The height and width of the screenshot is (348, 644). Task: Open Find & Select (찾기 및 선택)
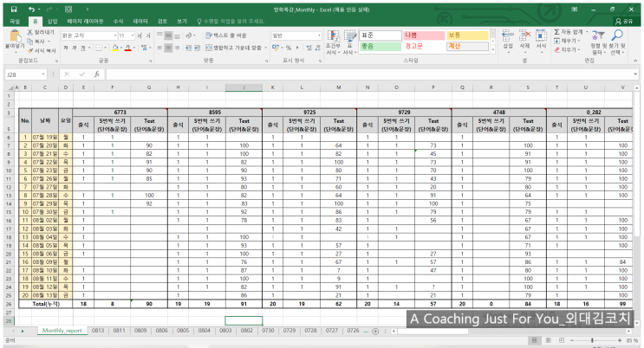point(617,42)
